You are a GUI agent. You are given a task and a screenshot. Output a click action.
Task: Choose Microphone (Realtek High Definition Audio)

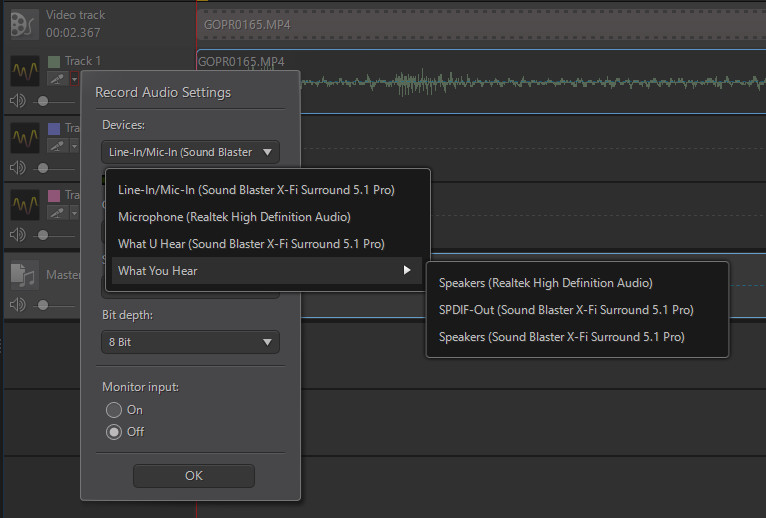pos(234,216)
